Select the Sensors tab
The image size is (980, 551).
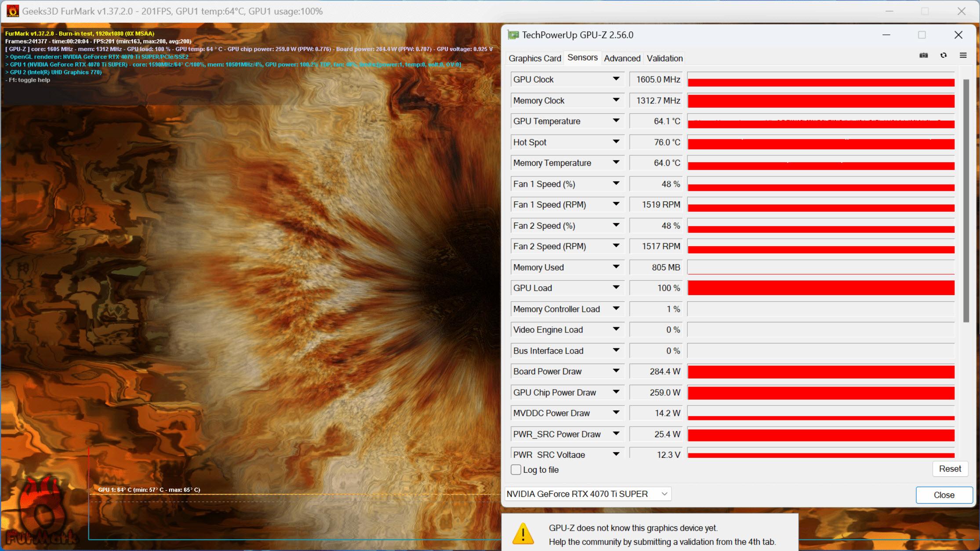click(581, 58)
